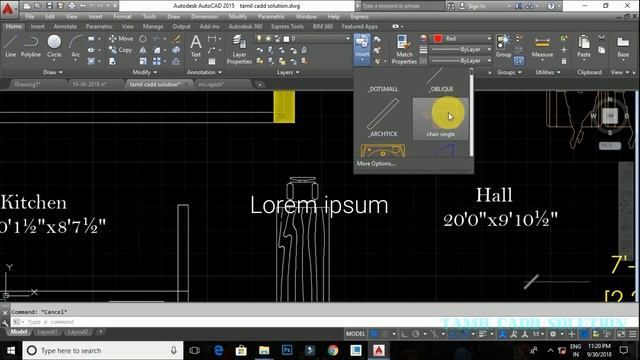Switch to the Model tab
Viewport: 640px width, 360px height.
coord(19,332)
